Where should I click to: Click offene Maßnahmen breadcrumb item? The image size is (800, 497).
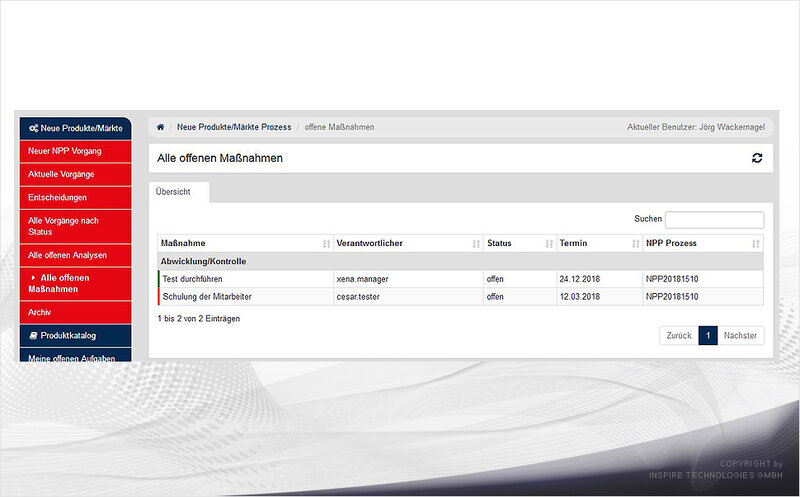pos(339,127)
